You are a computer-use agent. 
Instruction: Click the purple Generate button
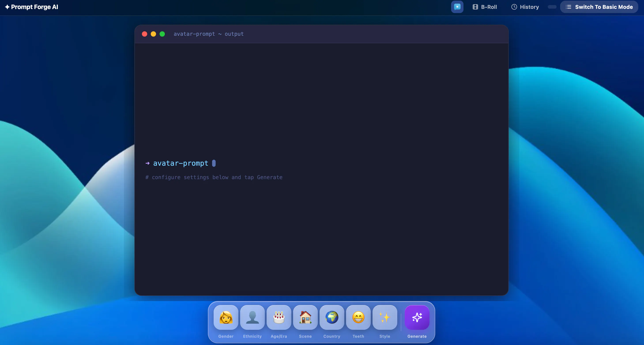417,317
